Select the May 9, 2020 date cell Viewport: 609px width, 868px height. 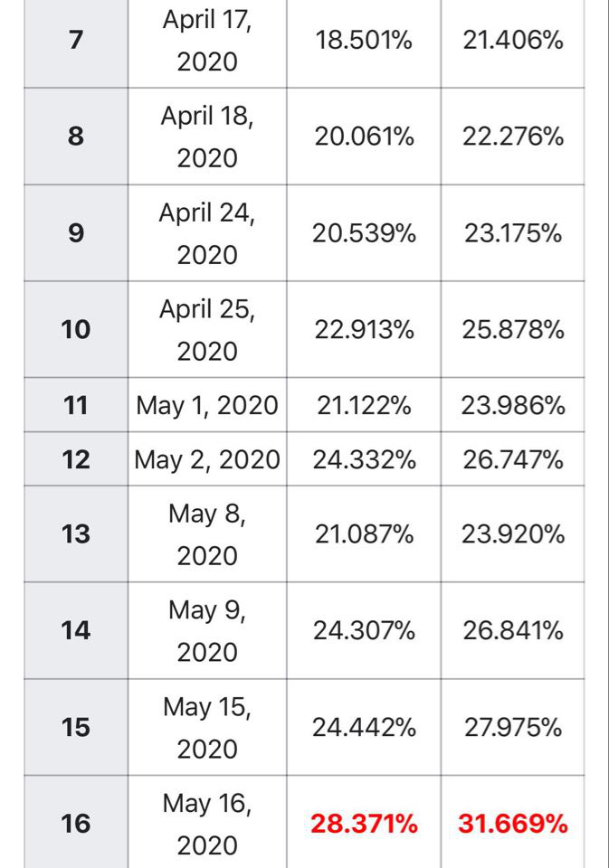click(x=207, y=630)
